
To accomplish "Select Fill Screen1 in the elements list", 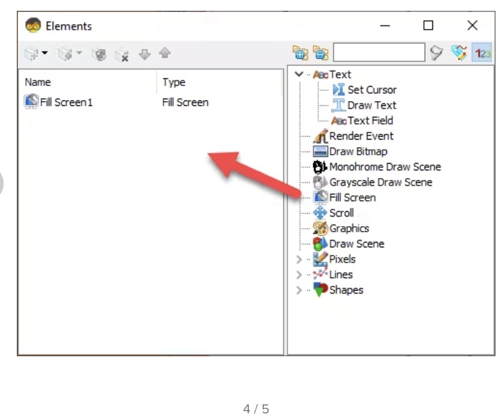I will click(66, 102).
